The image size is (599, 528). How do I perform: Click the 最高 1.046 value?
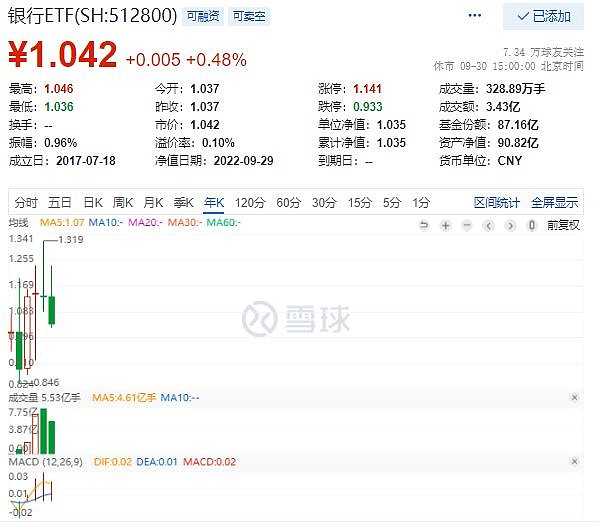point(58,89)
